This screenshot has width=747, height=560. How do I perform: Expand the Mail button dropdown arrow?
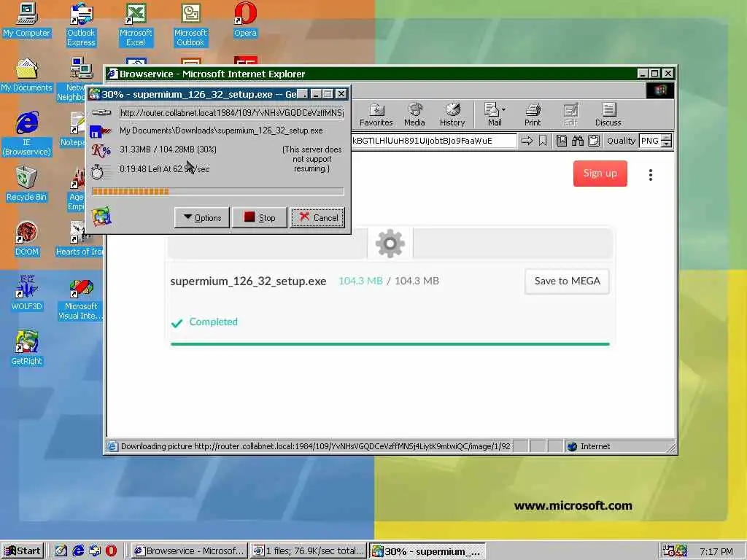[x=503, y=110]
